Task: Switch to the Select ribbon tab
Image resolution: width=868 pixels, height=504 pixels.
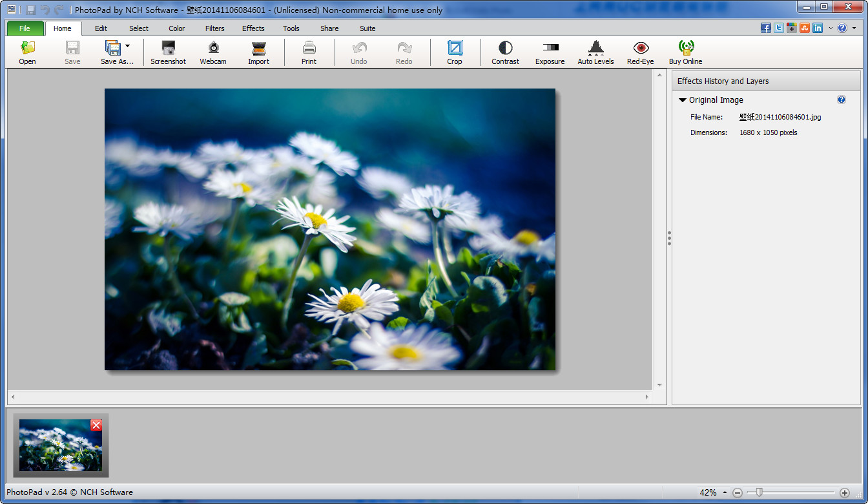Action: (139, 28)
